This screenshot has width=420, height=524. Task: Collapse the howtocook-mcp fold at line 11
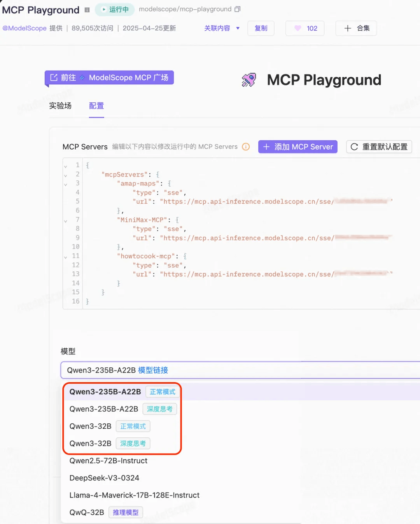[65, 257]
